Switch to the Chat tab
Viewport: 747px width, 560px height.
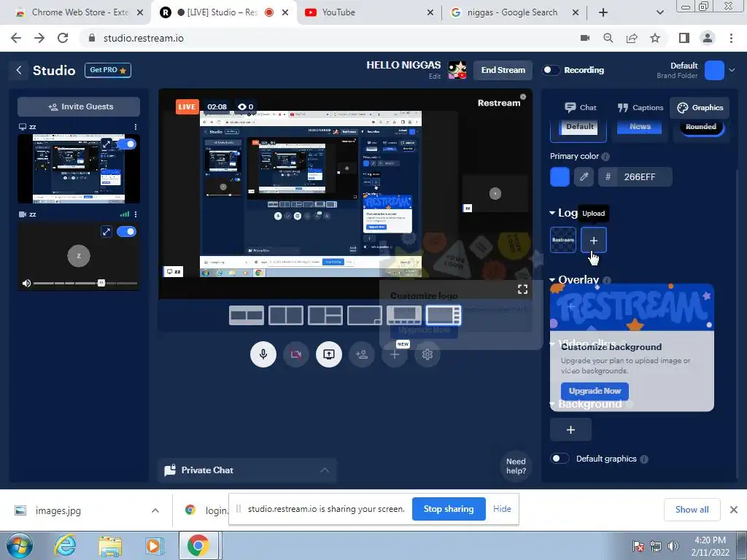(580, 108)
